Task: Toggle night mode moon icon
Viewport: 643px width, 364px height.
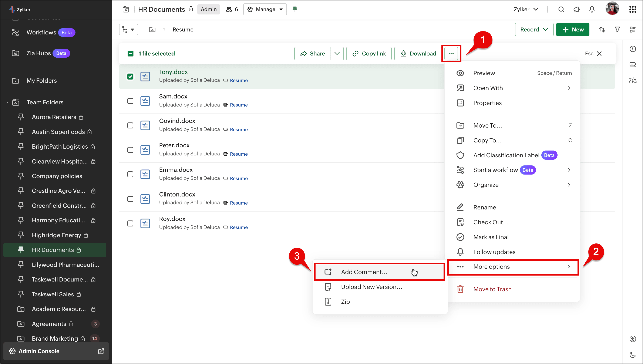Action: tap(633, 354)
